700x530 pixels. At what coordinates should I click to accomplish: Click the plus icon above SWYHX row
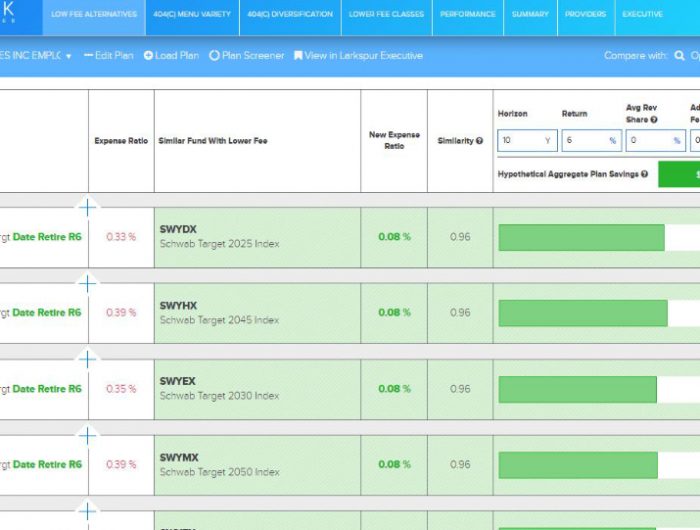tap(88, 283)
